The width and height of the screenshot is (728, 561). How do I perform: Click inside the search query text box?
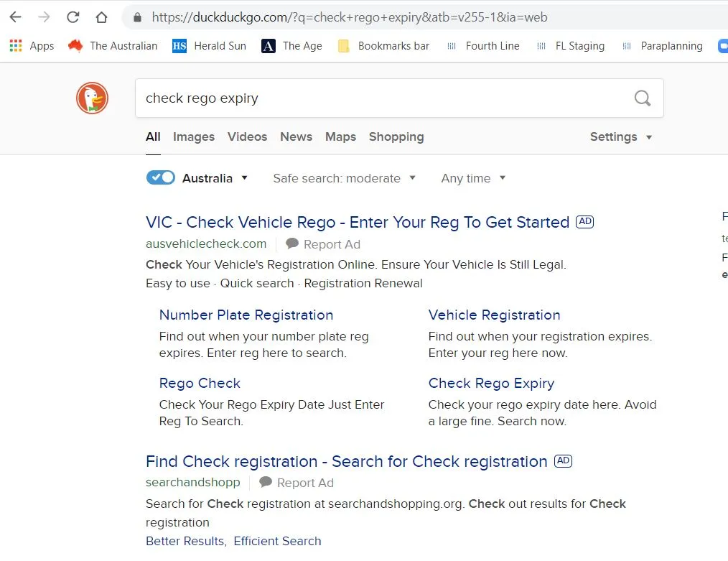pyautogui.click(x=381, y=98)
